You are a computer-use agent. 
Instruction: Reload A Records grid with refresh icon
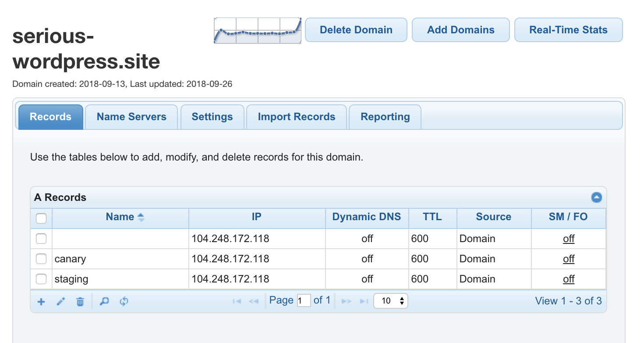[x=124, y=301]
